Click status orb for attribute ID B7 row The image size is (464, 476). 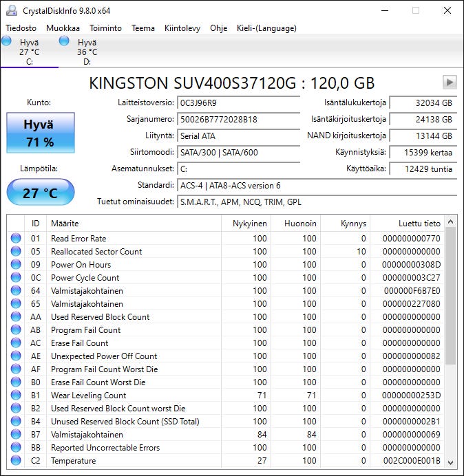point(16,434)
